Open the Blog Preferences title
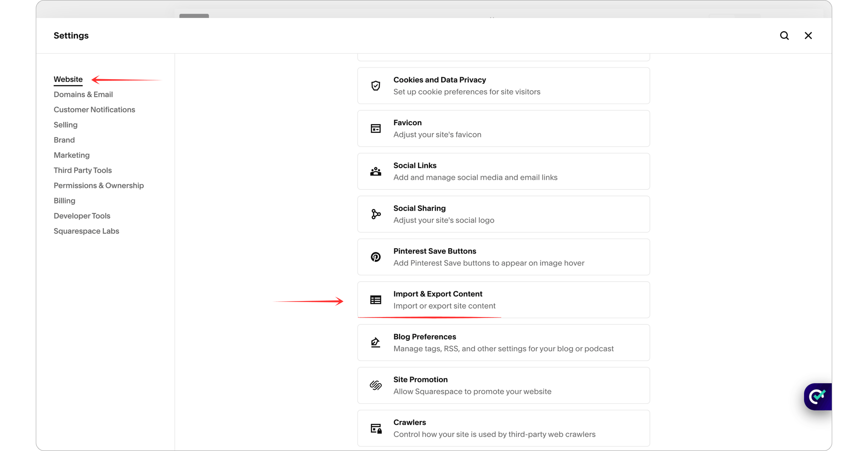Screen dimensions: 868x451 425,337
